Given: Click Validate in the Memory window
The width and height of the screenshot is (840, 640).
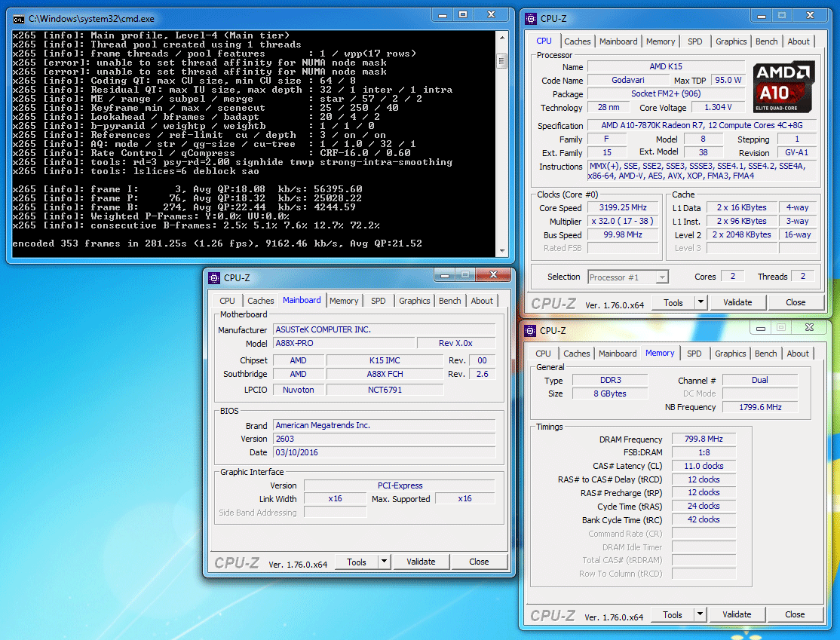Looking at the screenshot, I should pyautogui.click(x=737, y=615).
